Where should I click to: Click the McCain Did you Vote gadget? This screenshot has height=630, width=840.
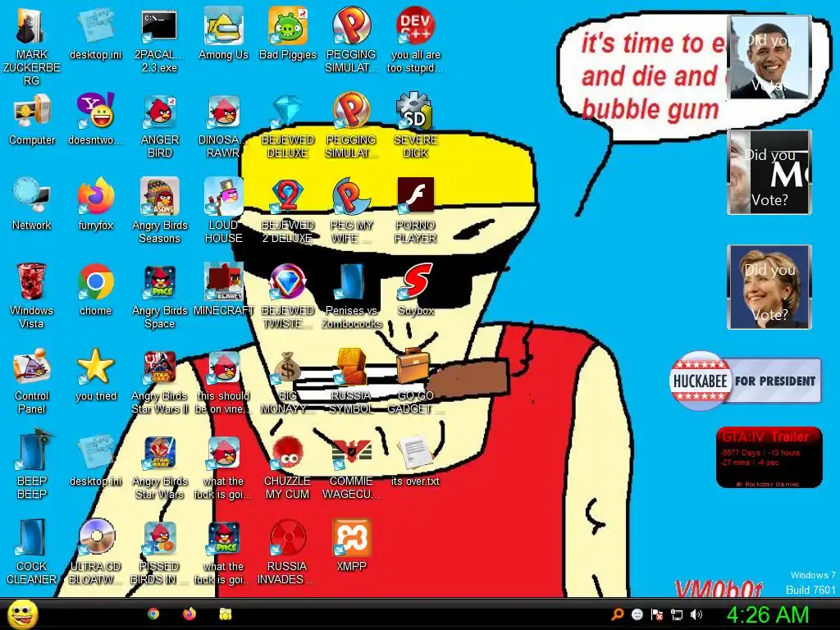tap(769, 172)
